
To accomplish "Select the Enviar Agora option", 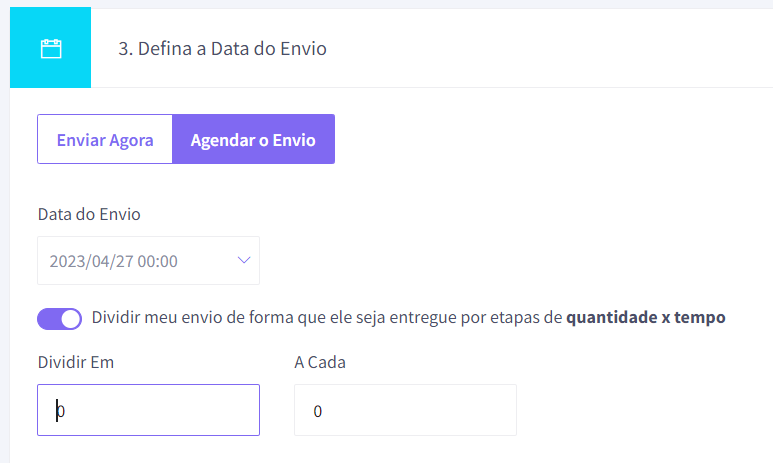I will point(105,140).
